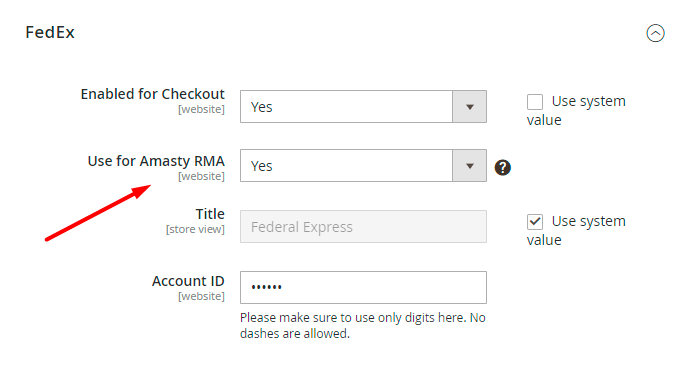Screen dimensions: 685x365
Task: Click Use system value label beside Title
Action: click(x=576, y=231)
